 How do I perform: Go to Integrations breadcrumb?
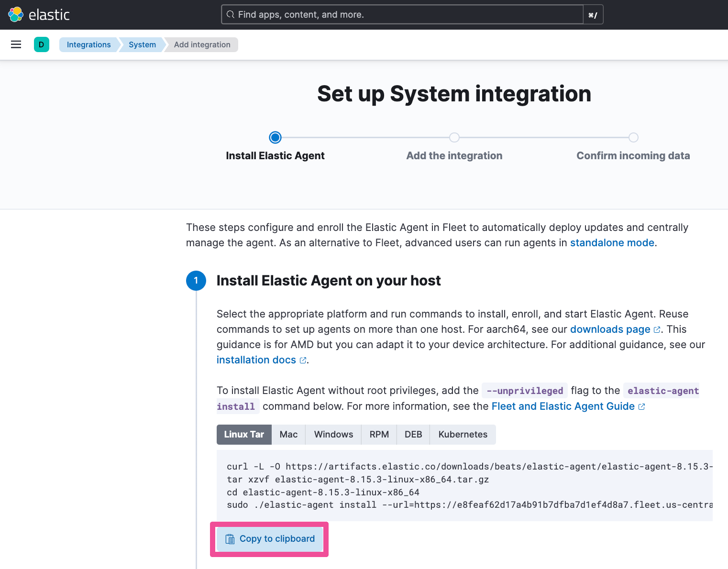pyautogui.click(x=88, y=44)
